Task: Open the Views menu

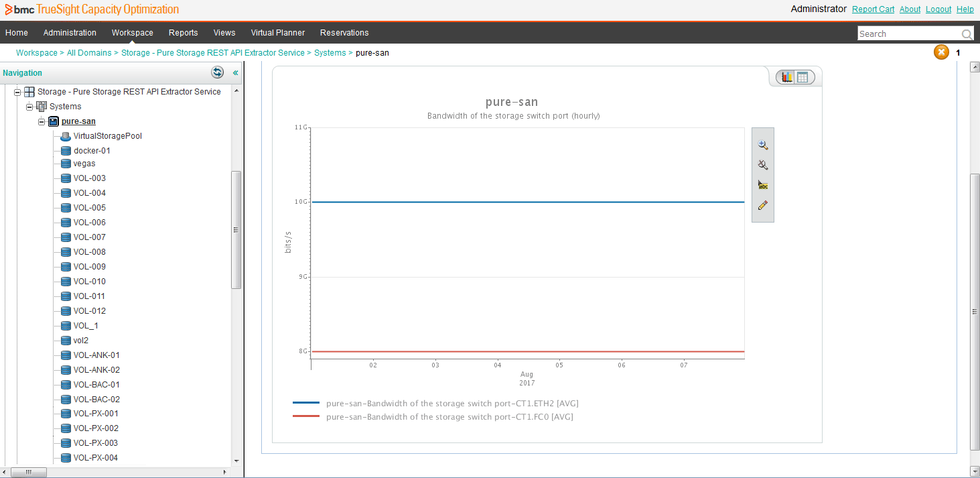Action: 224,33
